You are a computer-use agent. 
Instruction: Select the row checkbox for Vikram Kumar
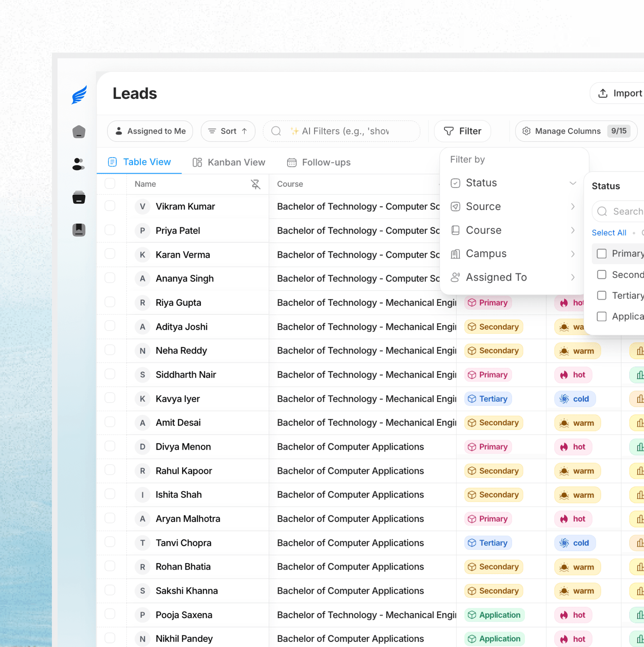[x=110, y=206]
